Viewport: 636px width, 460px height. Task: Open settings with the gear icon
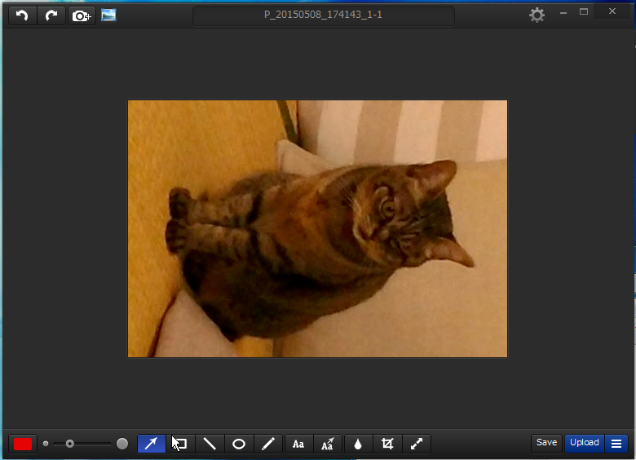[537, 15]
